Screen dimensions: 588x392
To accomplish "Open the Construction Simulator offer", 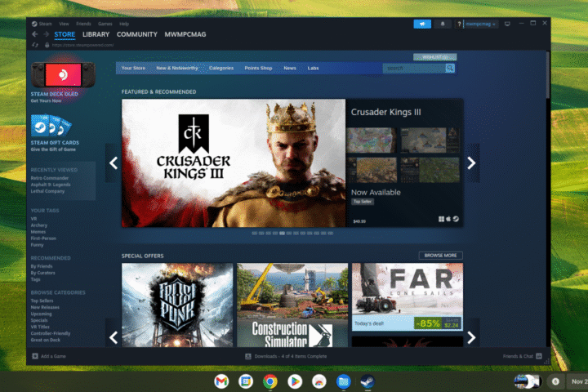I will (x=292, y=305).
